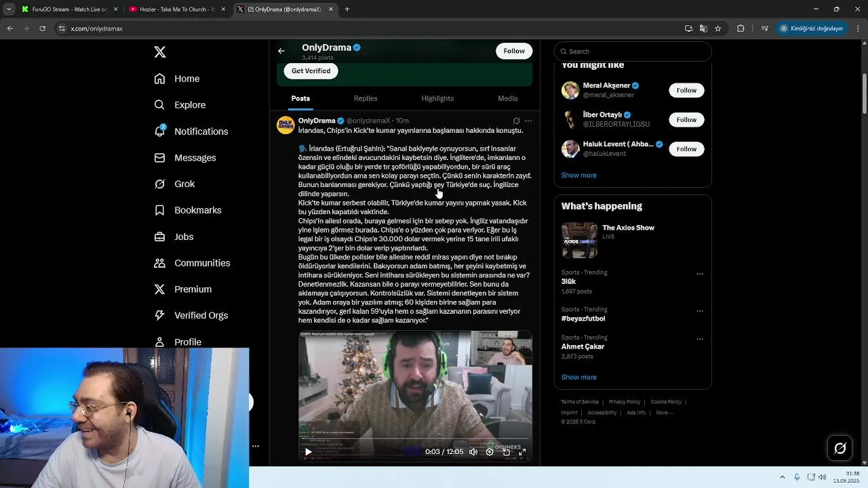Viewport: 868px width, 488px height.
Task: Switch to the Replies tab
Action: (x=366, y=98)
